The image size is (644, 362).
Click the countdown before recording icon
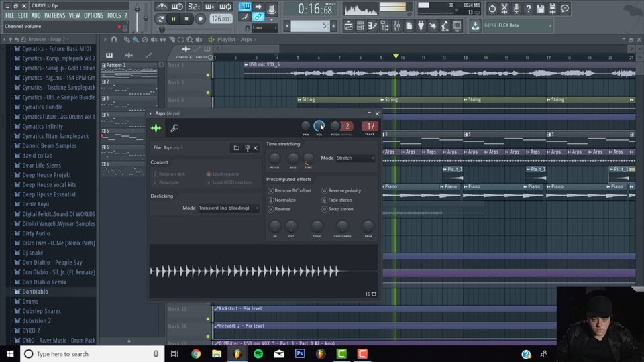click(x=193, y=7)
